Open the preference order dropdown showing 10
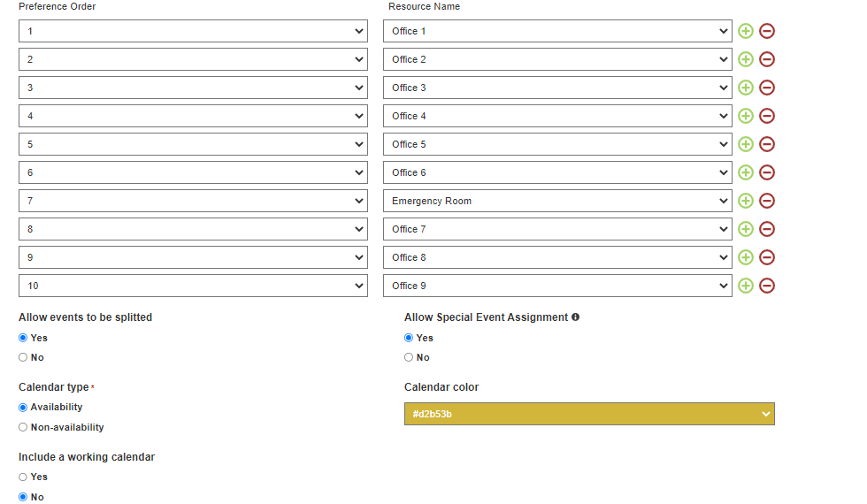 (x=193, y=286)
